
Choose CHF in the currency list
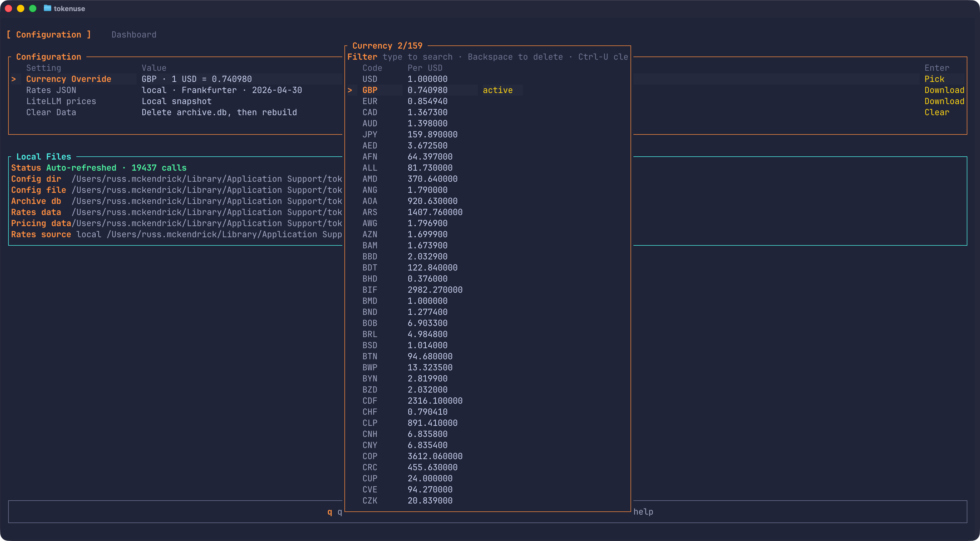coord(487,412)
